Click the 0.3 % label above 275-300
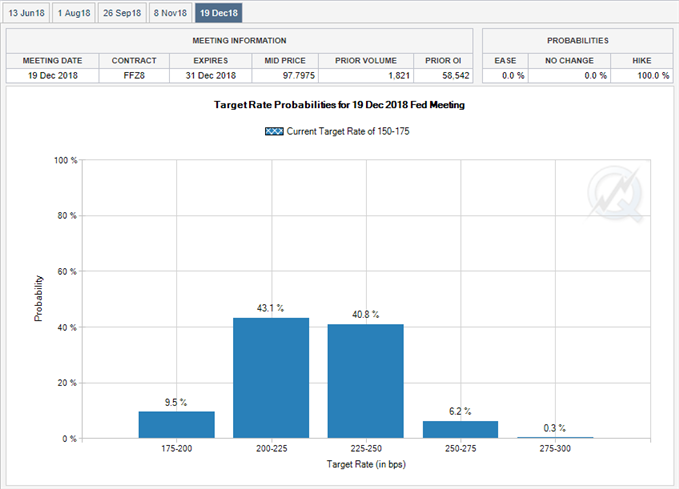The height and width of the screenshot is (489, 679). point(555,428)
